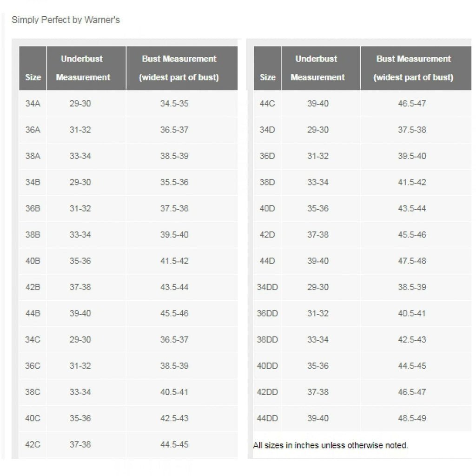Select the 44DD size cell
This screenshot has height=476, width=476.
click(x=267, y=418)
